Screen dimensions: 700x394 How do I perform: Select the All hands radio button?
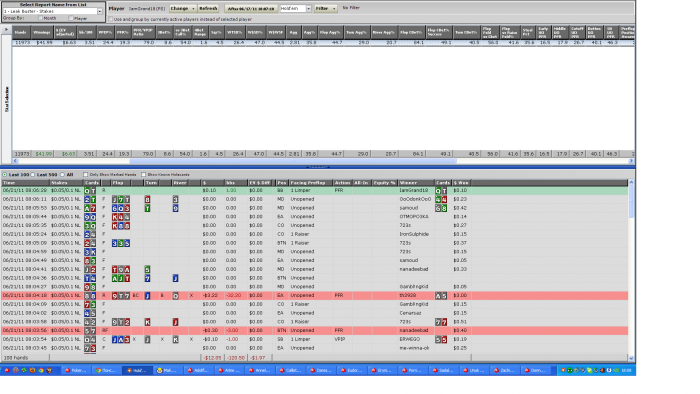pyautogui.click(x=62, y=174)
